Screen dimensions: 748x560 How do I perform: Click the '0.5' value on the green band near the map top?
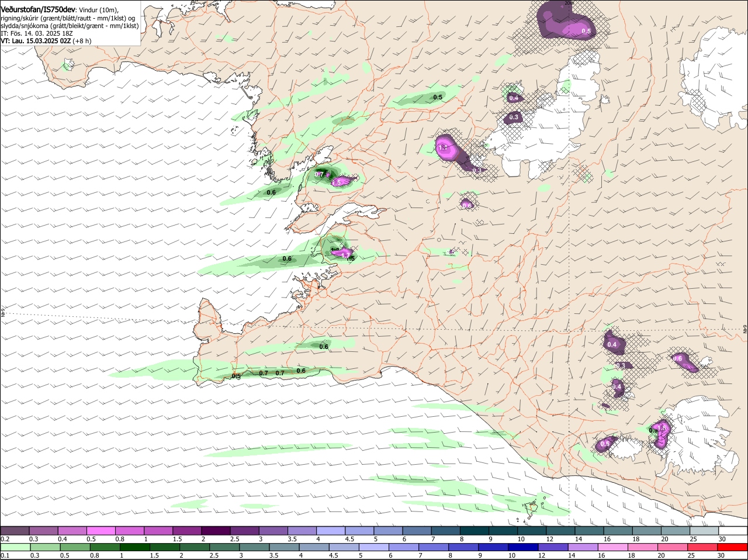(438, 97)
